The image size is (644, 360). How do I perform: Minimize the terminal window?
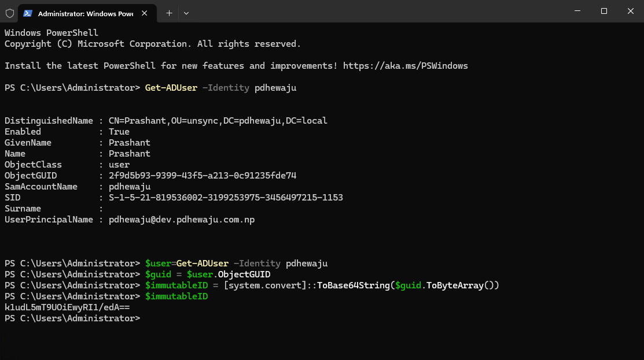pos(577,12)
